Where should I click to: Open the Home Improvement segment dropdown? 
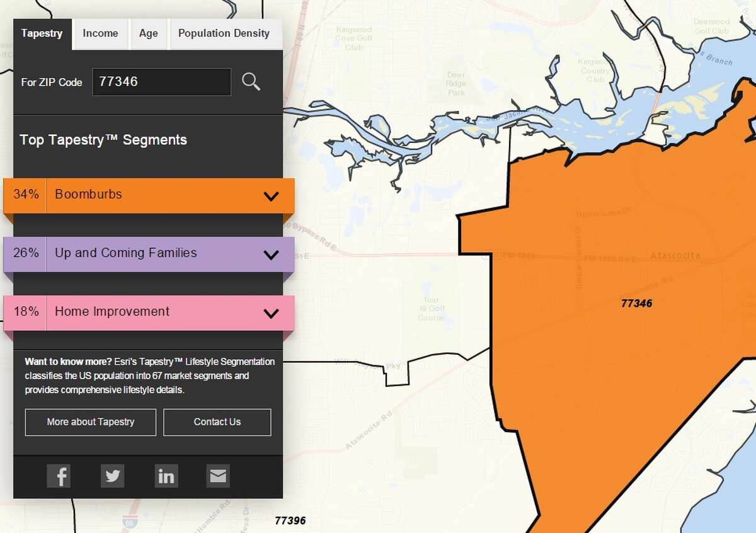pos(272,312)
